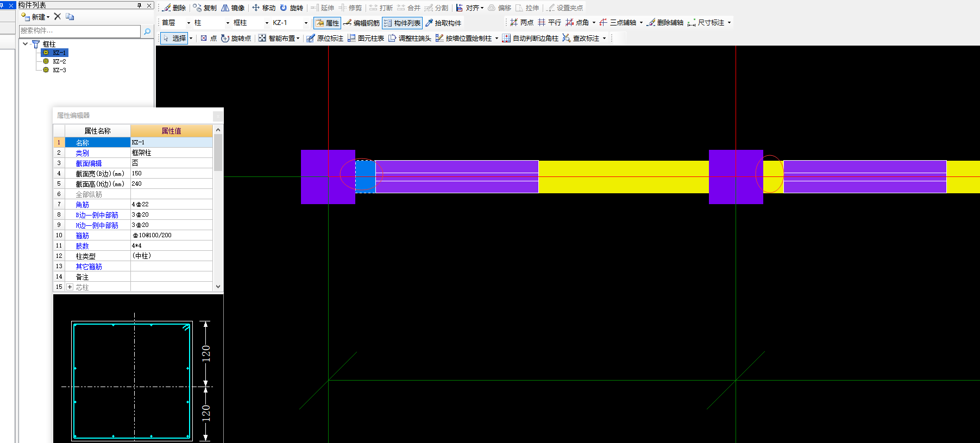The image size is (980, 443).
Task: Open the 尺寸标注 dropdown arrow
Action: coord(729,22)
